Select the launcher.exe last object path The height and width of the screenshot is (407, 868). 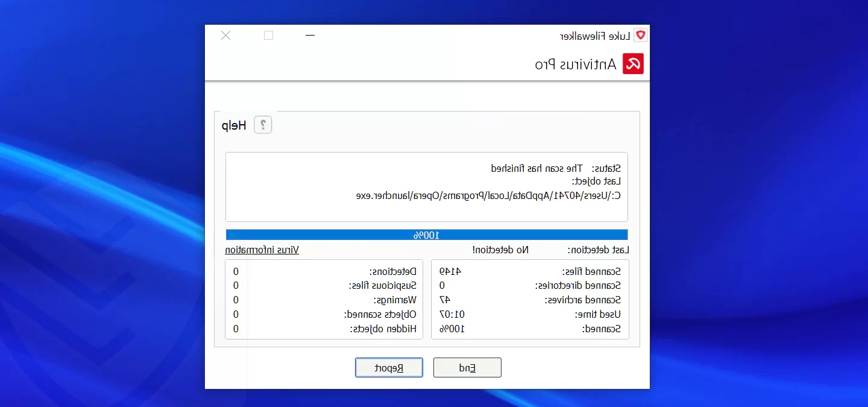[x=489, y=196]
